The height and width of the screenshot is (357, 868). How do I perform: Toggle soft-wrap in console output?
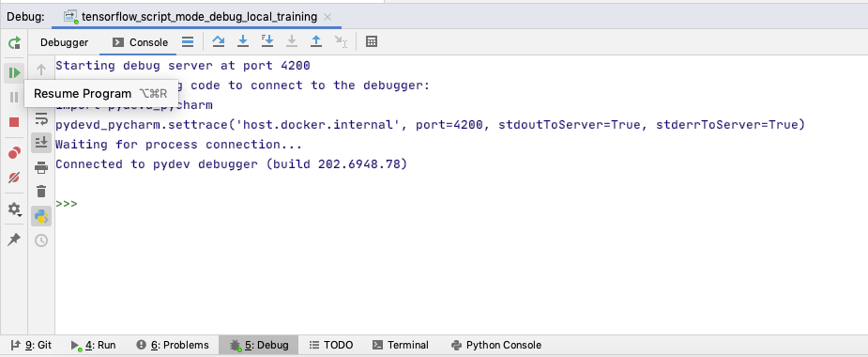[x=41, y=118]
